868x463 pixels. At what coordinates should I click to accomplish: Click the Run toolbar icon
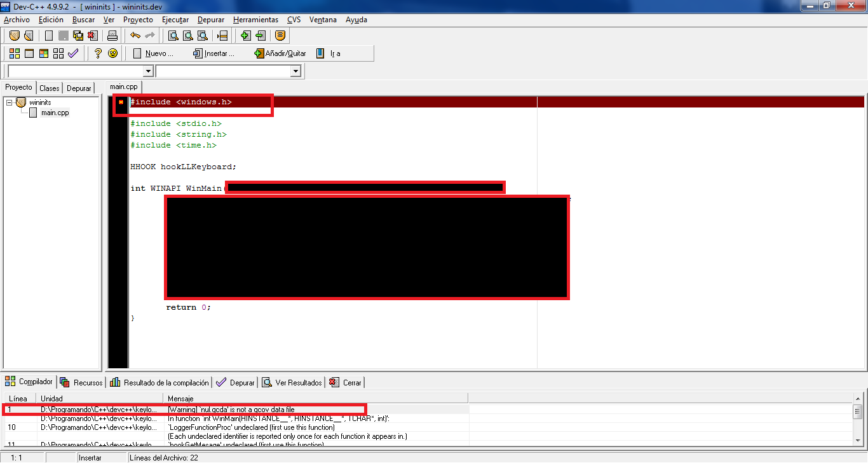coord(29,53)
